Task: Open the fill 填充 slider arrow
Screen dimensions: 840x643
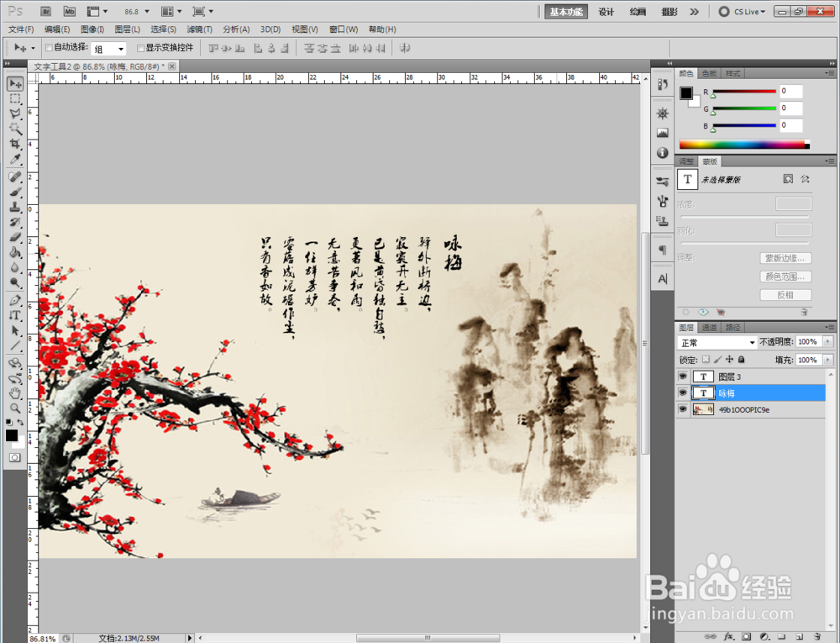Action: [x=828, y=360]
